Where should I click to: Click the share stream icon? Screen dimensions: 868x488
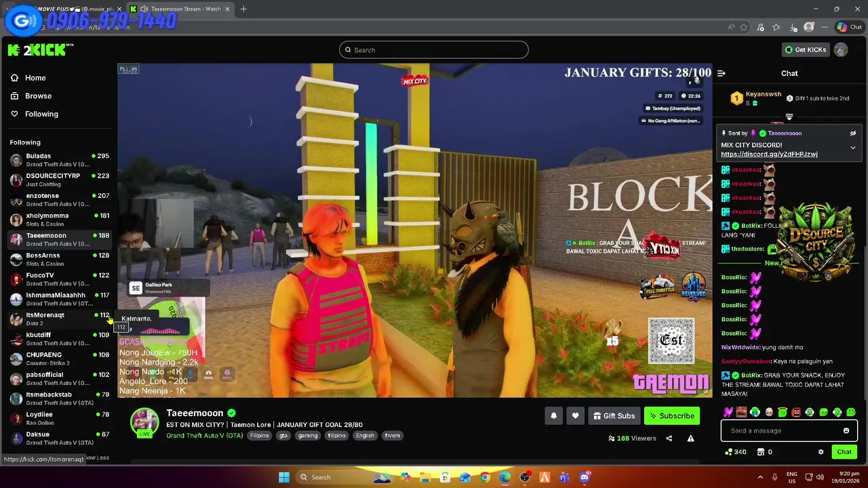(x=669, y=439)
